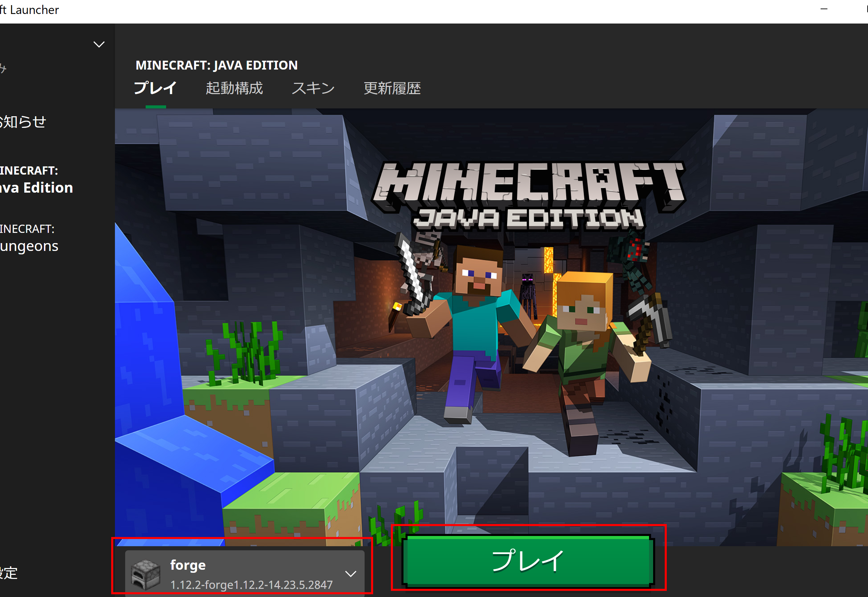868x597 pixels.
Task: Expand the forge profile chevron arrow
Action: tap(351, 574)
